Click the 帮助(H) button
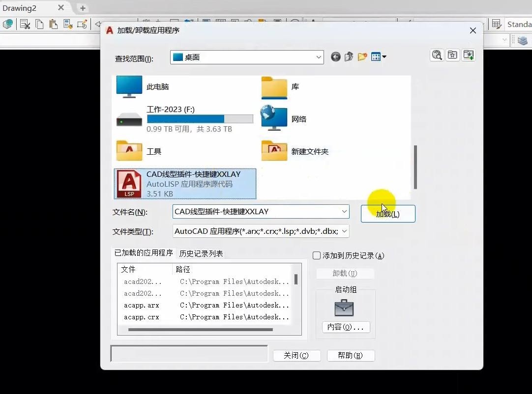The image size is (532, 394). [351, 355]
